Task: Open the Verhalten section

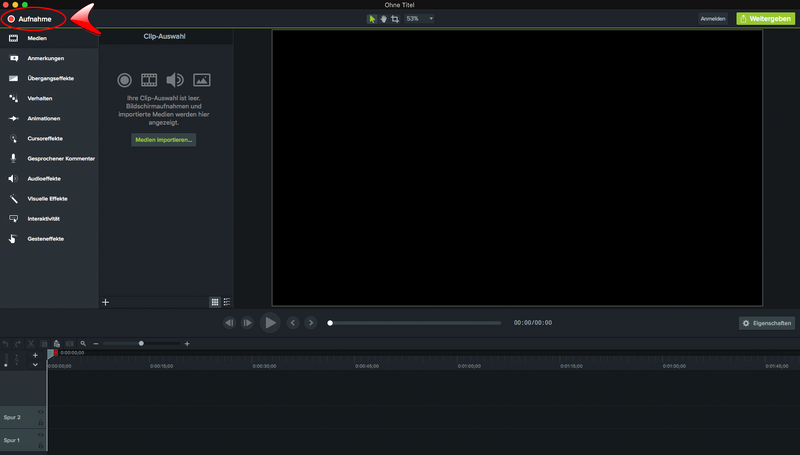Action: pyautogui.click(x=49, y=98)
